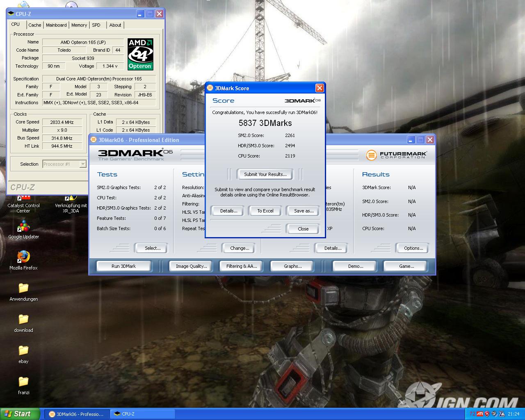The image size is (525, 420).
Task: Launch Mozilla Firefox from the desktop
Action: click(x=23, y=260)
